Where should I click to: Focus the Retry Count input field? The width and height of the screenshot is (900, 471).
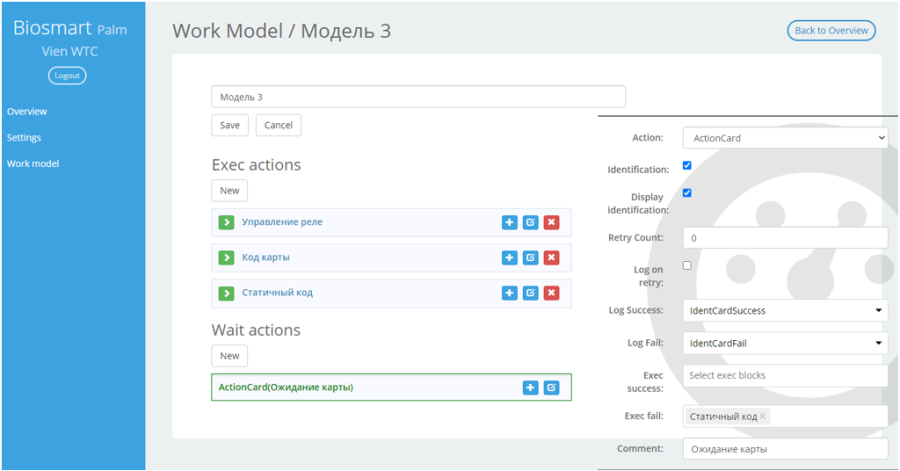[785, 238]
